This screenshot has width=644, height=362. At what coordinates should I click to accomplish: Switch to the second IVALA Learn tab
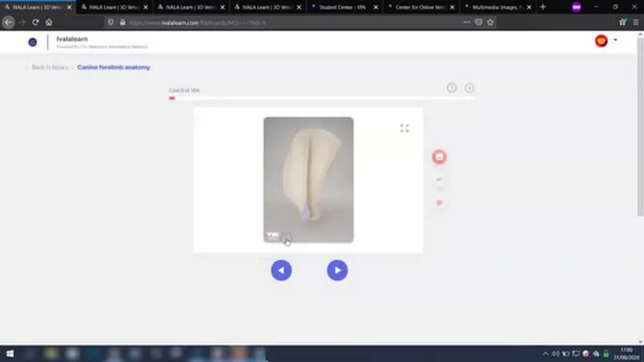tap(114, 7)
